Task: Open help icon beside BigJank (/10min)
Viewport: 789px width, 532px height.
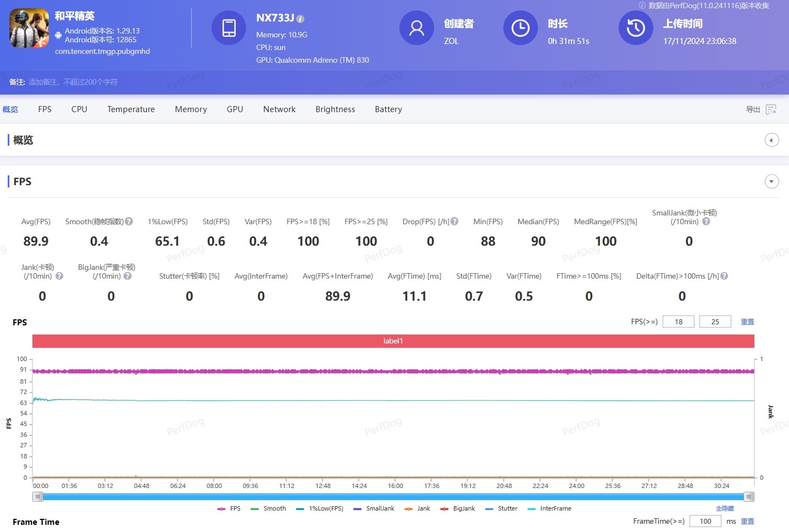Action: [x=127, y=276]
